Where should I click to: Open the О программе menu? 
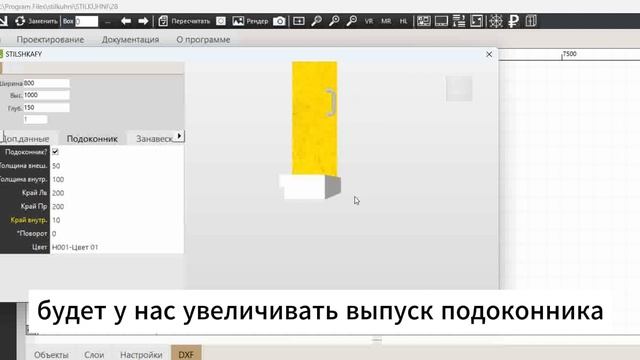[203, 40]
